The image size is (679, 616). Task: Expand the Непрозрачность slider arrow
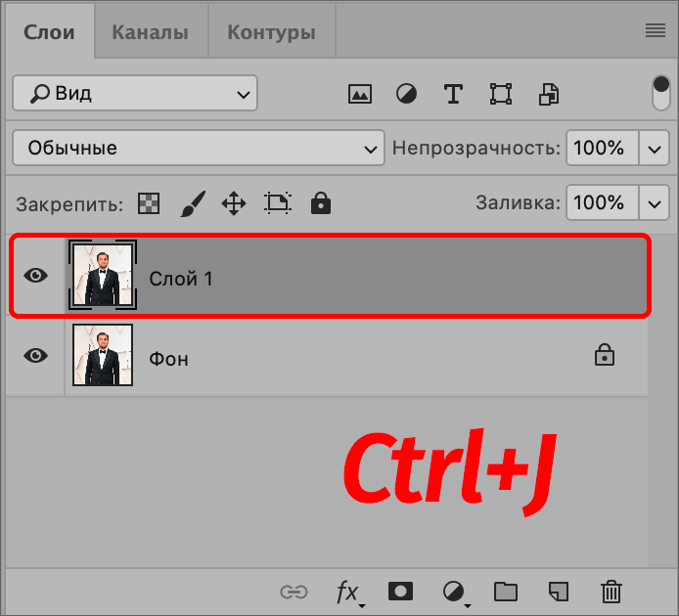pyautogui.click(x=655, y=148)
